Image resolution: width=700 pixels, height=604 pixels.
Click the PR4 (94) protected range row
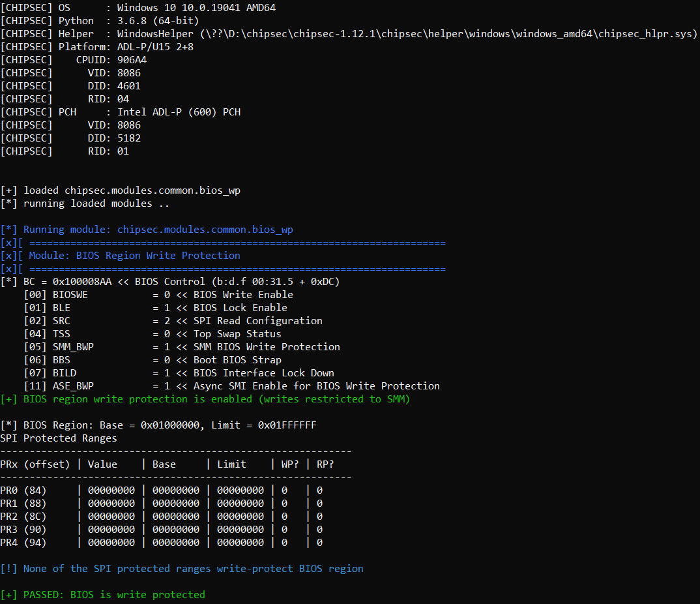[162, 542]
